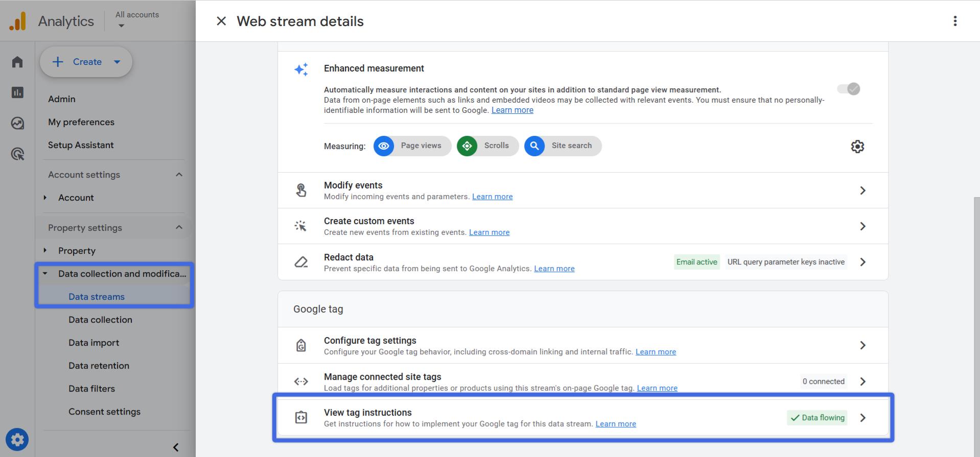Click the Google tag section heading
Screen dimensions: 980x457
point(318,309)
